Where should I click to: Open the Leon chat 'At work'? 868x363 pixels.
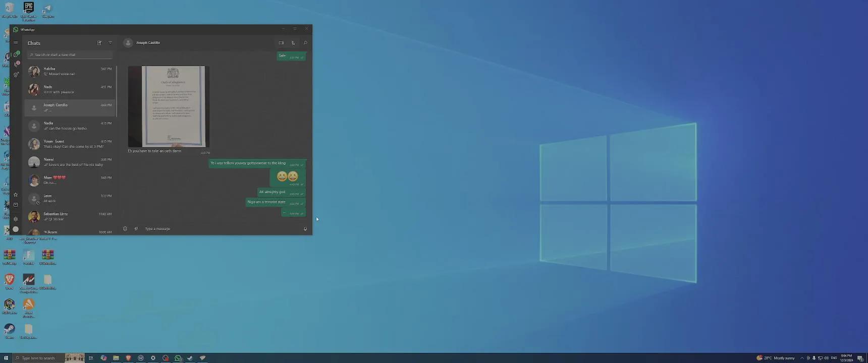(70, 198)
